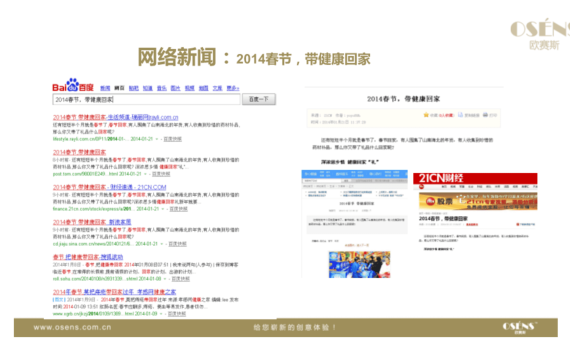Screen dimensions: 570x360
Task: Click the Baidu search input field
Action: click(x=146, y=99)
